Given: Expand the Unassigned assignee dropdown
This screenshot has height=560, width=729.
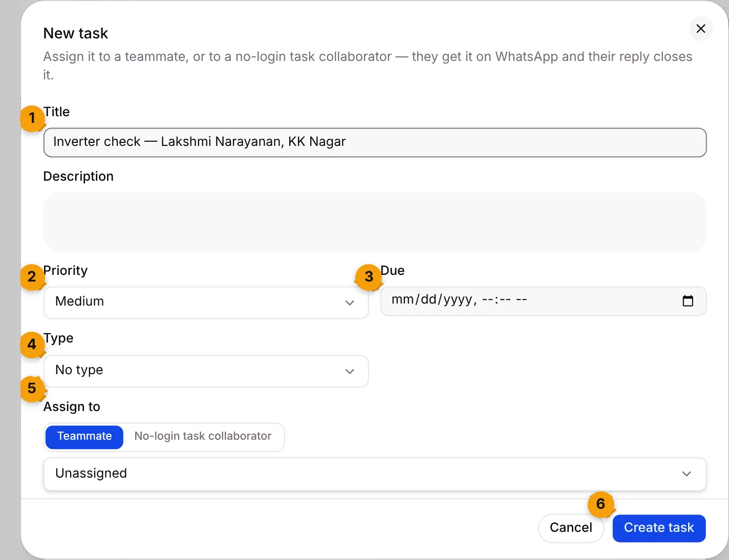Looking at the screenshot, I should pos(375,474).
